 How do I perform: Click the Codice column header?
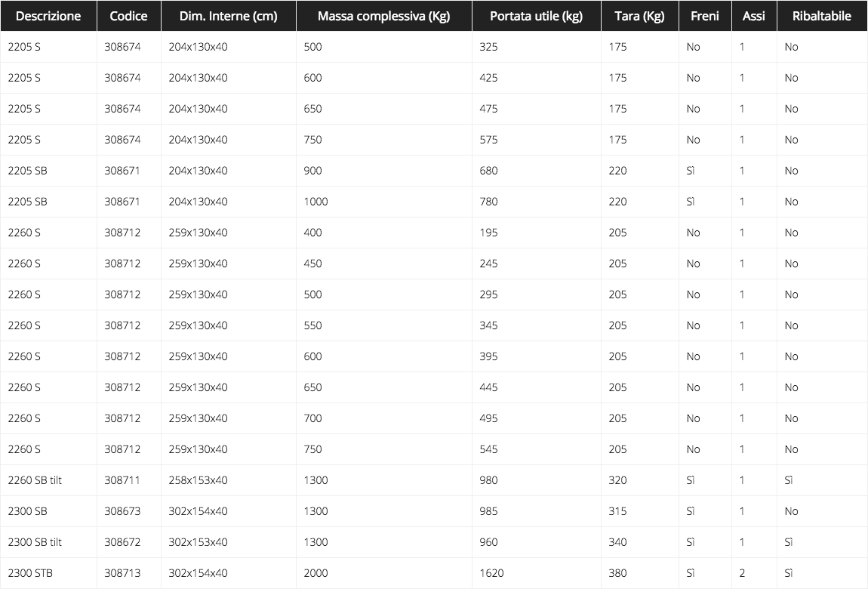coord(128,16)
